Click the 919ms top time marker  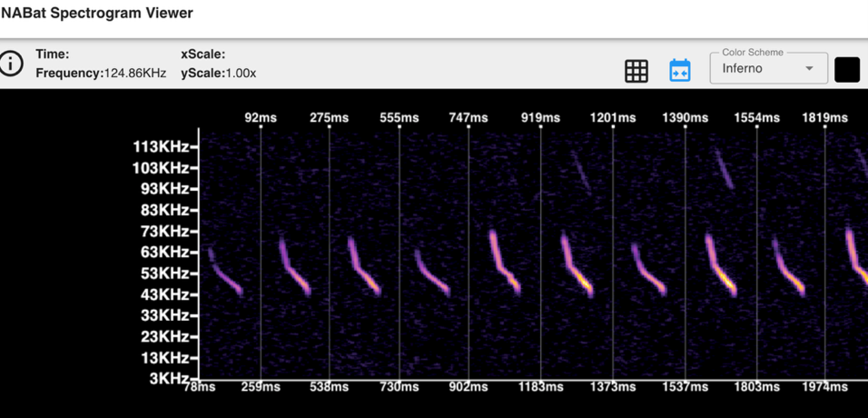(541, 118)
